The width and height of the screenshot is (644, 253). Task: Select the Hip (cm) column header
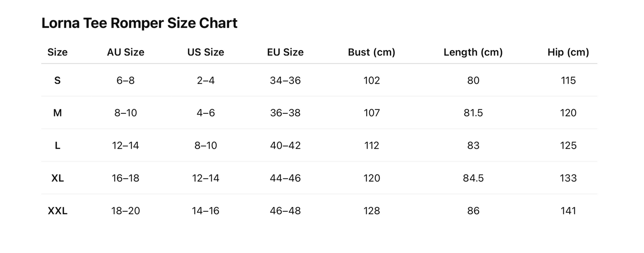pyautogui.click(x=568, y=52)
